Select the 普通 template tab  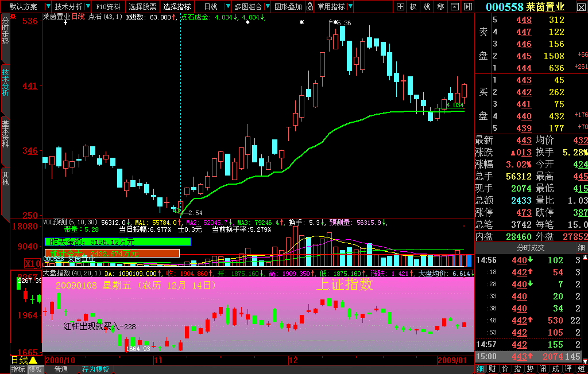(x=61, y=369)
